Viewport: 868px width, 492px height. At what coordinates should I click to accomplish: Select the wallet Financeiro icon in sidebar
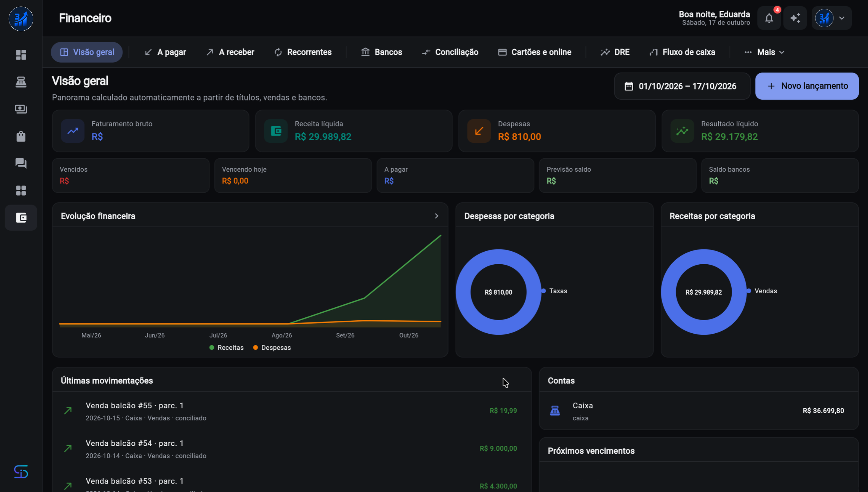click(21, 218)
